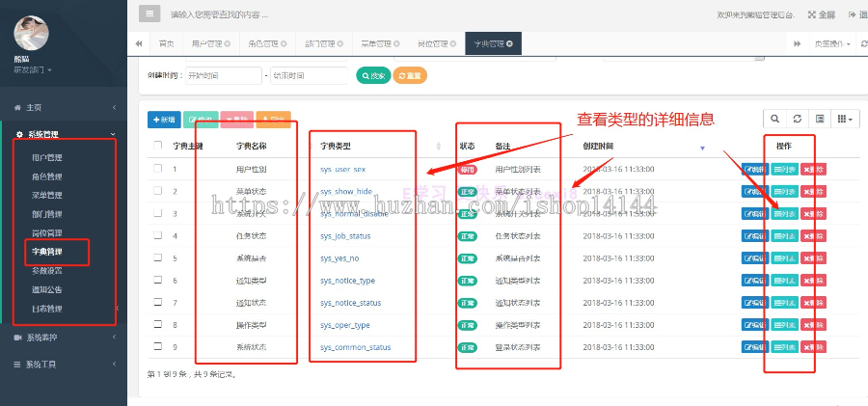Check the checkbox for row 1 用户性别
The height and width of the screenshot is (406, 868).
pos(158,169)
